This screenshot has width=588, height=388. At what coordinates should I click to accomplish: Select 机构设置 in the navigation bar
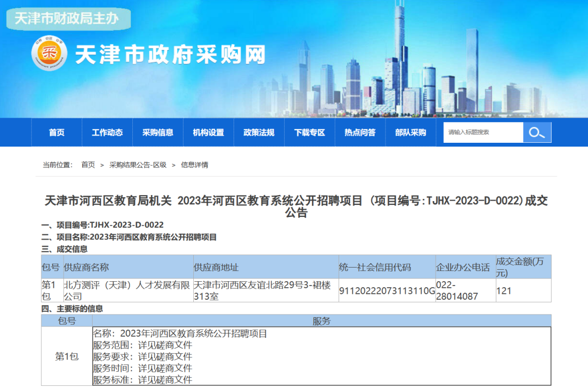click(x=209, y=132)
